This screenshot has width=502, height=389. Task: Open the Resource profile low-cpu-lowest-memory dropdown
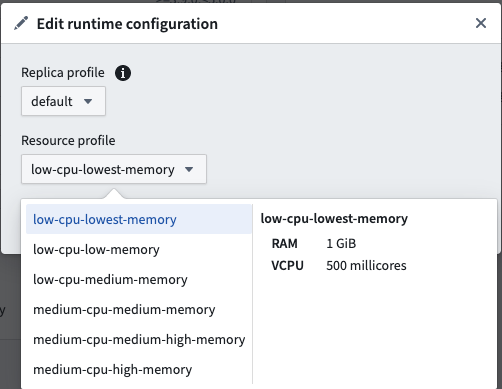(114, 169)
